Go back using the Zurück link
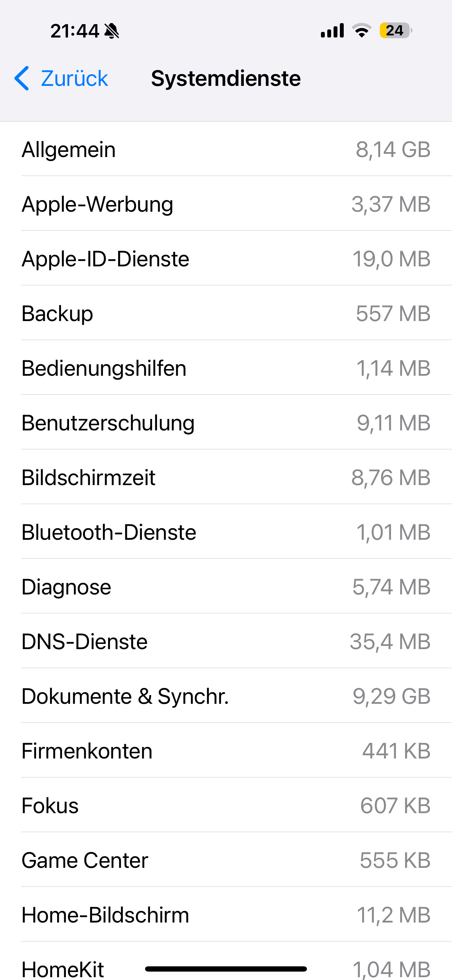This screenshot has width=452, height=980. click(x=74, y=79)
